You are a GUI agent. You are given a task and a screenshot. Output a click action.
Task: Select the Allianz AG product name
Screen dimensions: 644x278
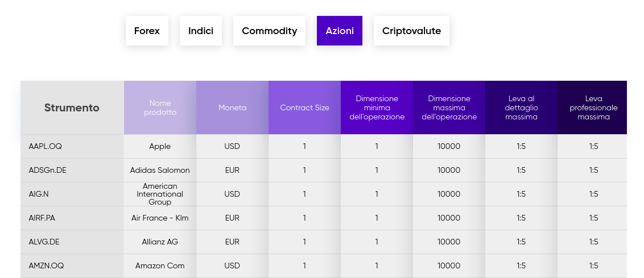coord(160,242)
